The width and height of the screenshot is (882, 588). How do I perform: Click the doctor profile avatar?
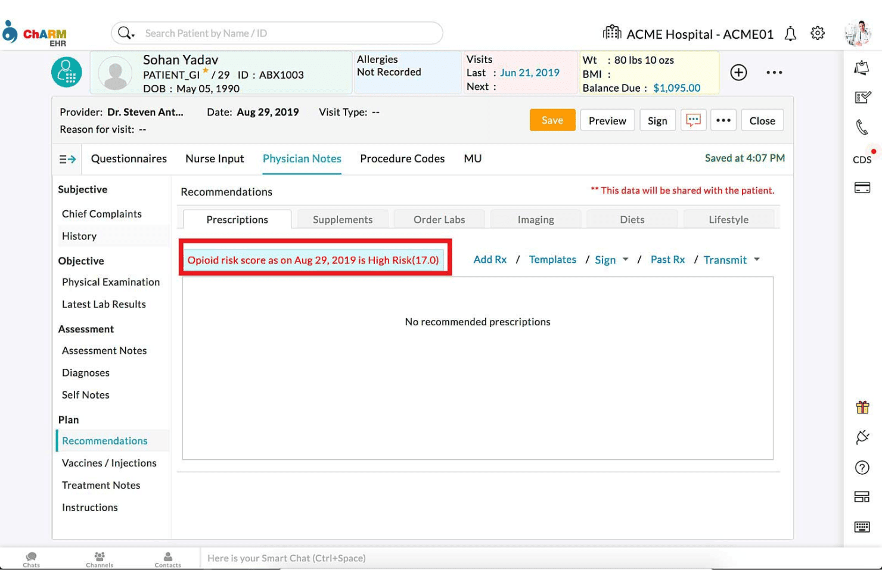click(x=858, y=33)
